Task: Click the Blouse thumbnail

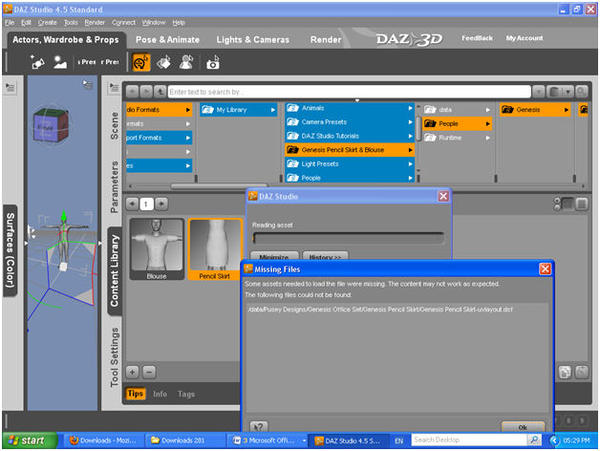Action: pyautogui.click(x=157, y=249)
